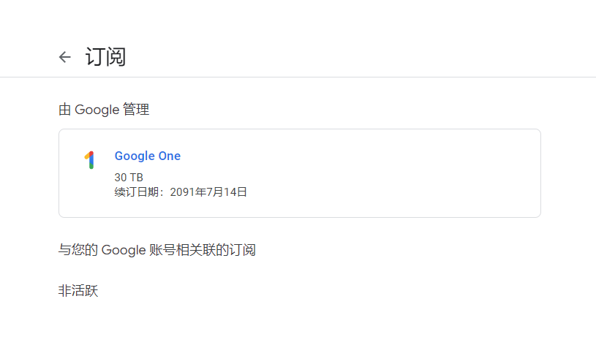Open the Google One subscription card
596x364 pixels.
tap(300, 173)
